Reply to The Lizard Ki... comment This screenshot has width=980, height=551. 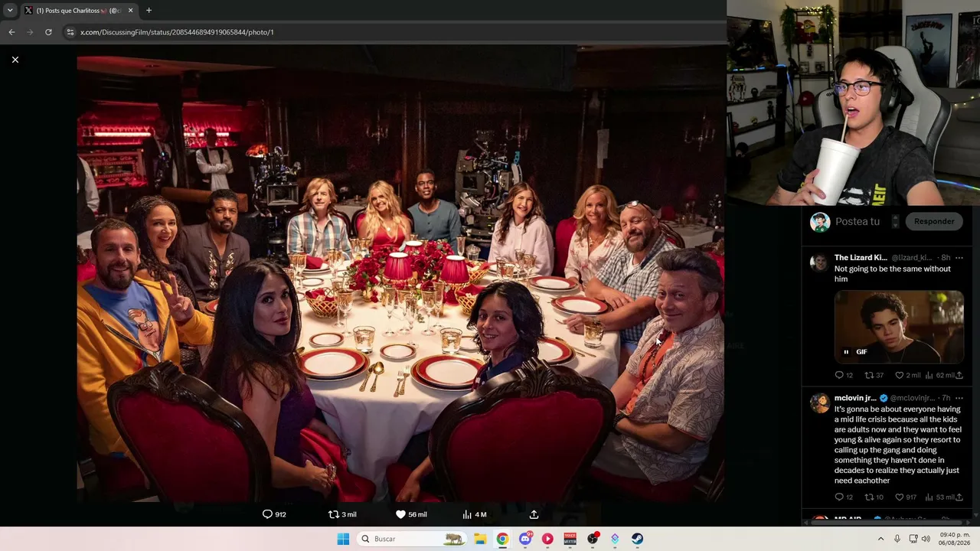point(844,375)
